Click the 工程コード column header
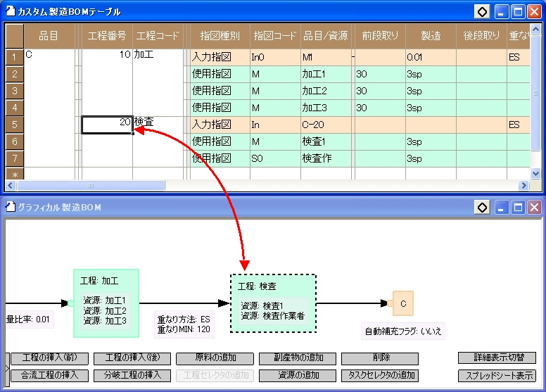546x392 pixels. click(158, 36)
